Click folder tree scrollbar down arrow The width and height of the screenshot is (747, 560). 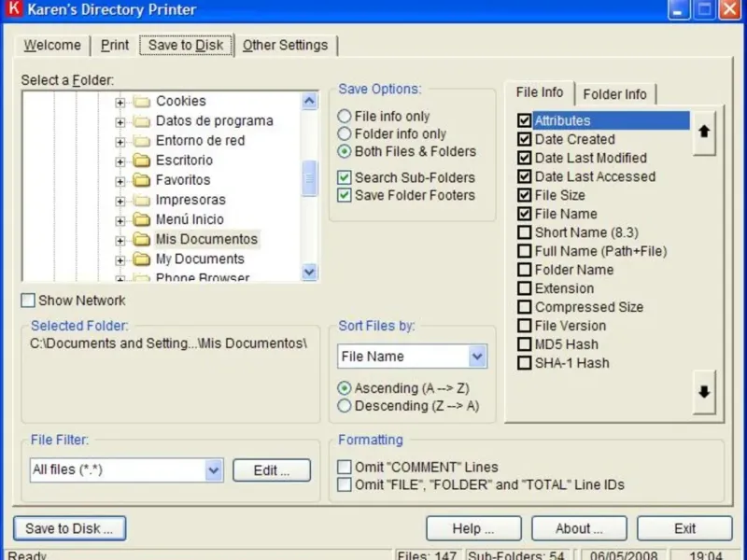309,272
